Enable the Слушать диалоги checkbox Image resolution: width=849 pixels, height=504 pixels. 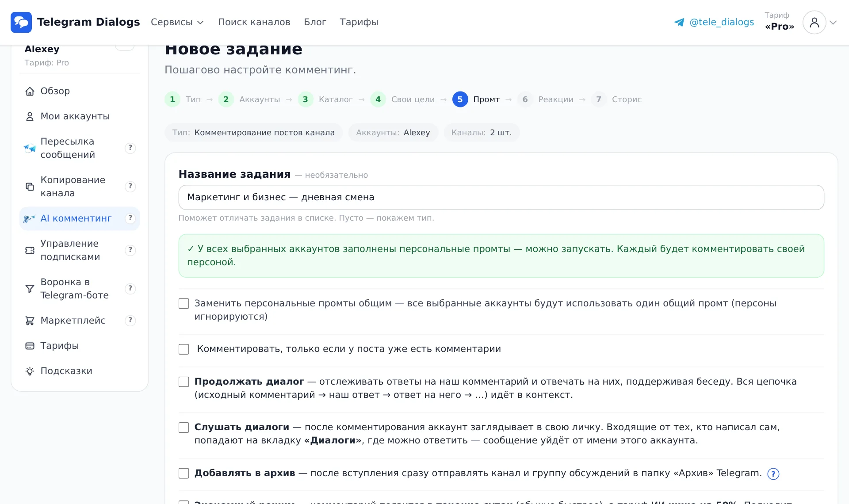tap(184, 428)
